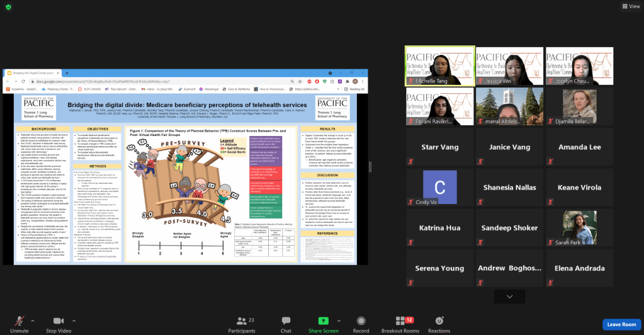Open the Chat panel
The image size is (644, 335).
click(286, 323)
